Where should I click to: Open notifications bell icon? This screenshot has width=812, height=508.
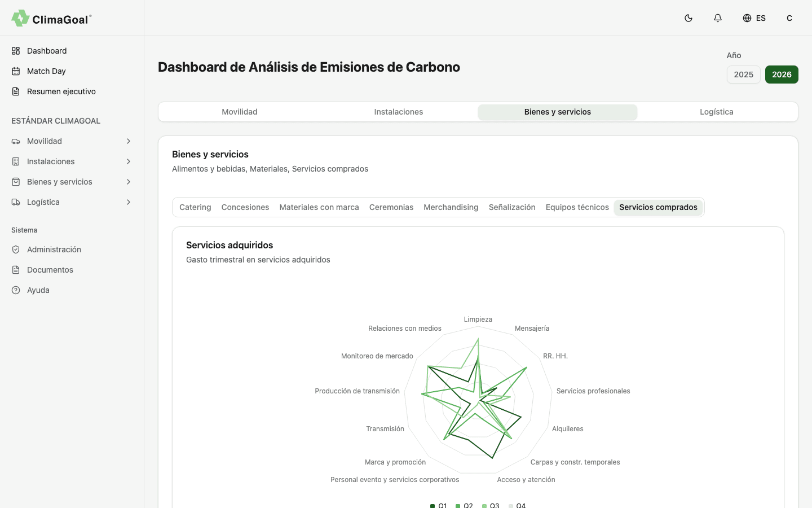tap(718, 18)
